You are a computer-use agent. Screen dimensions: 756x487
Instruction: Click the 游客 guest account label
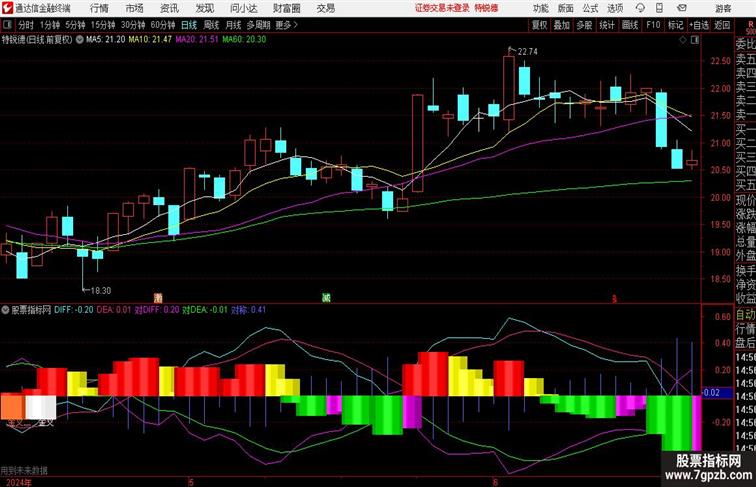point(723,8)
